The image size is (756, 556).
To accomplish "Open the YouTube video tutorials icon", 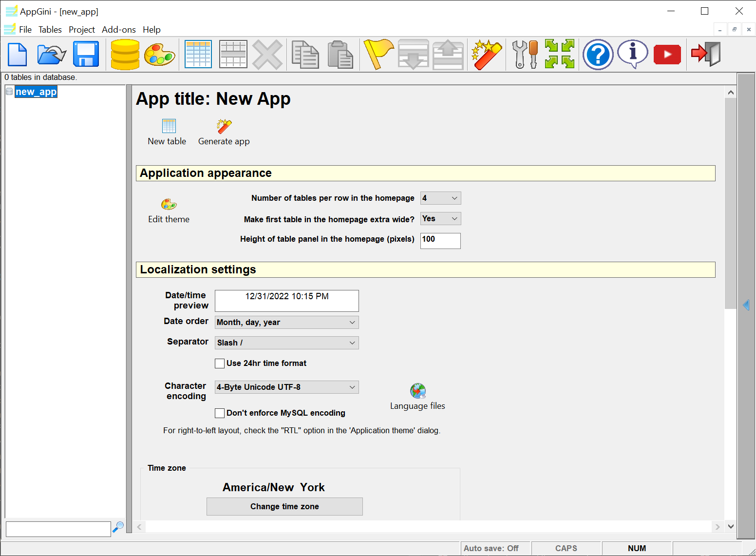I will point(667,54).
